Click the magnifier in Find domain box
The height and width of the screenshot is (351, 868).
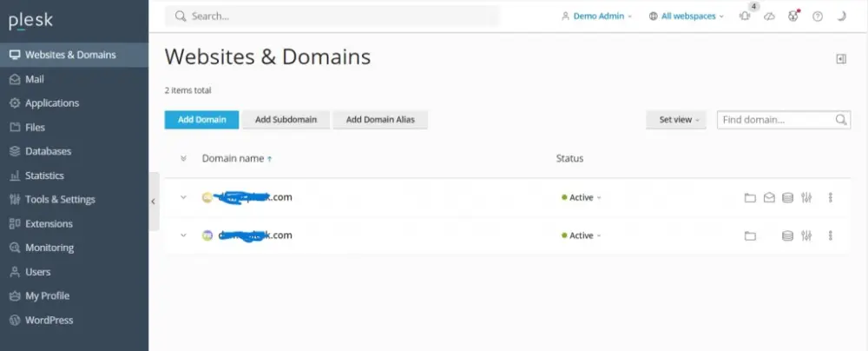point(840,120)
